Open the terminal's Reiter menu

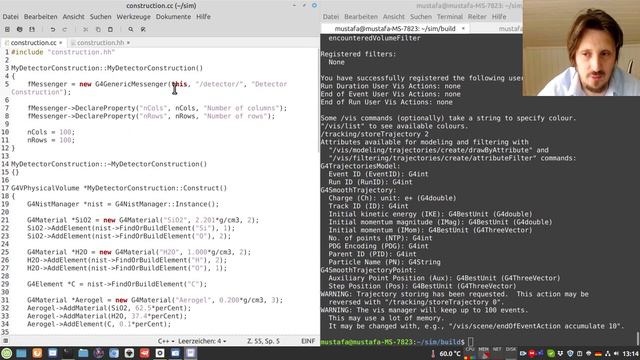(477, 17)
